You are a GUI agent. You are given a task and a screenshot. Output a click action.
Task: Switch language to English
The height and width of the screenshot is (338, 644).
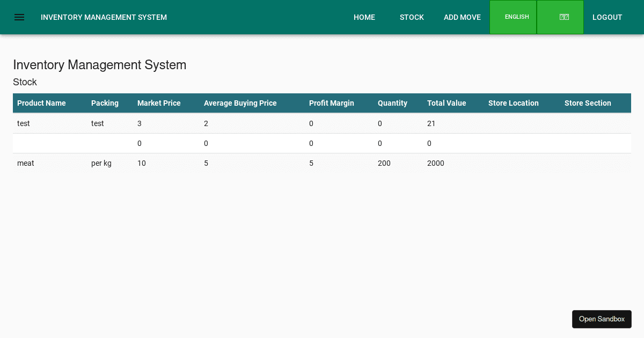[x=513, y=17]
